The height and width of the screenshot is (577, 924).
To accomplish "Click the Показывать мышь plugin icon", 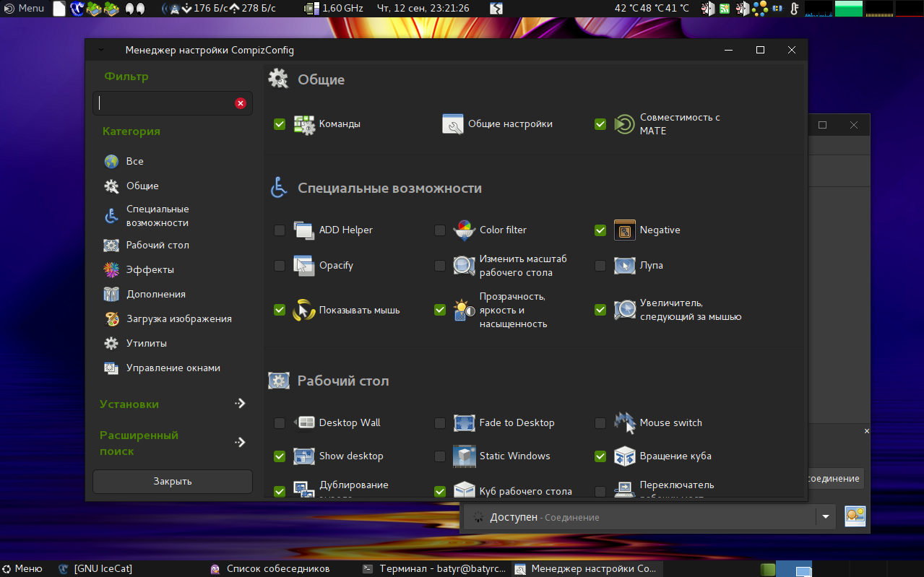I will click(x=304, y=311).
